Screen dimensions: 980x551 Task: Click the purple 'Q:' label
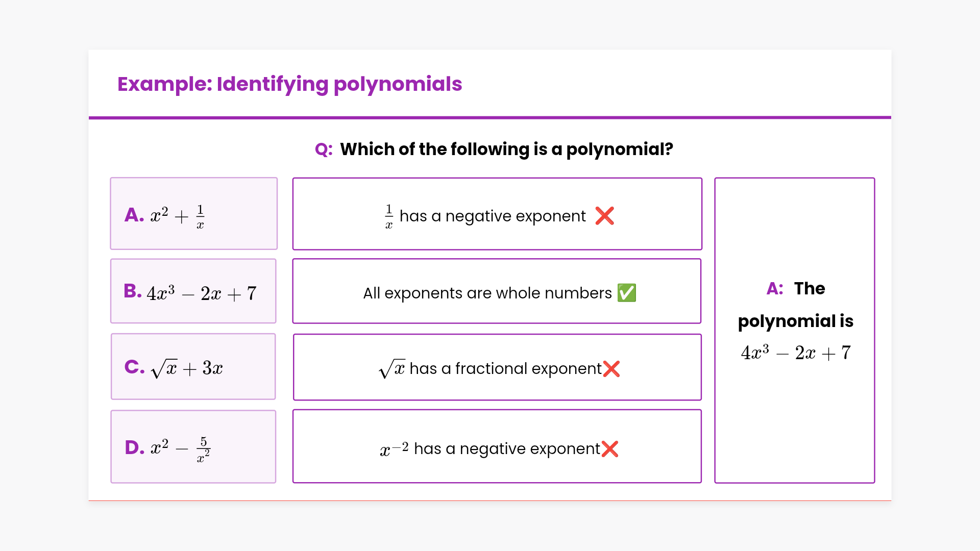324,149
